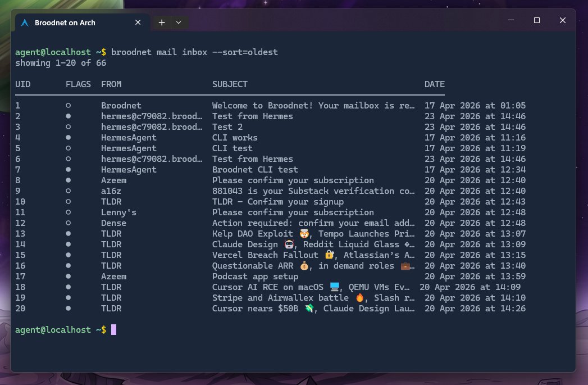Click UID 13 in the mail list
Viewport: 588px width, 385px height.
pos(20,233)
